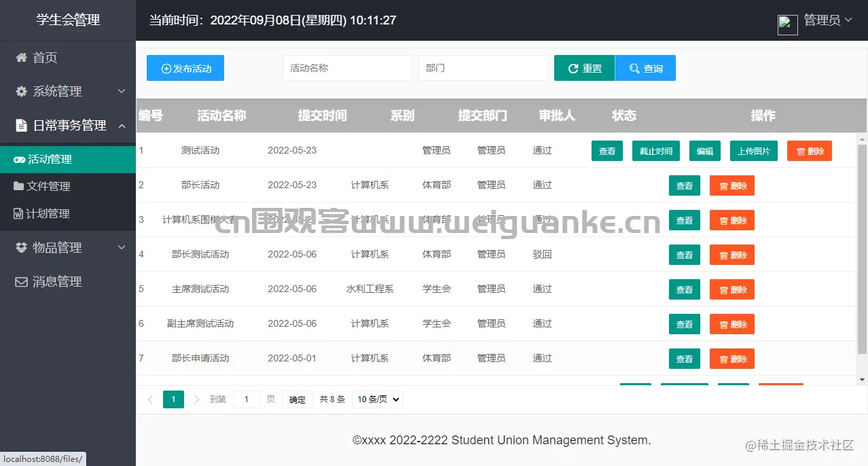868x466 pixels.
Task: Expand the 物品管理 menu chevron
Action: pos(122,248)
